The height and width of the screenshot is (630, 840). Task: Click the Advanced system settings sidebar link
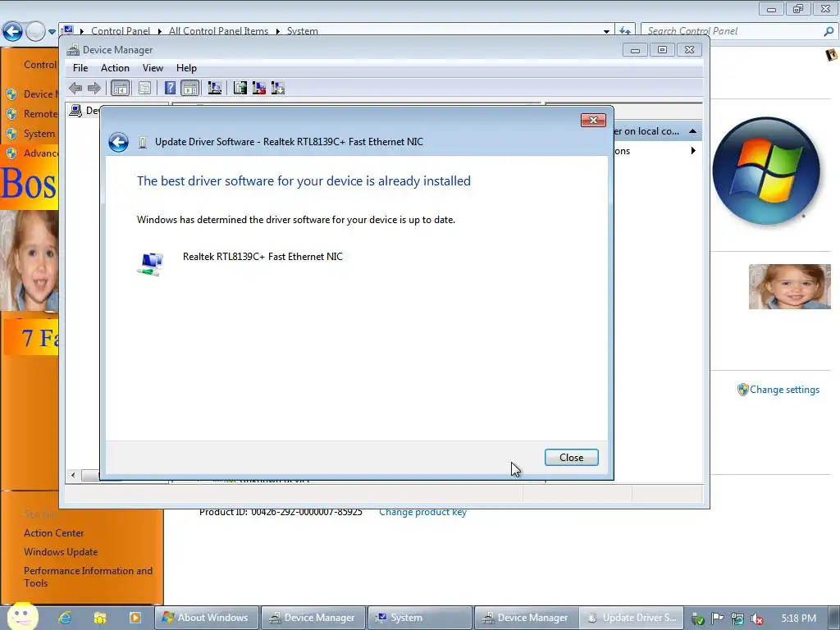point(41,153)
